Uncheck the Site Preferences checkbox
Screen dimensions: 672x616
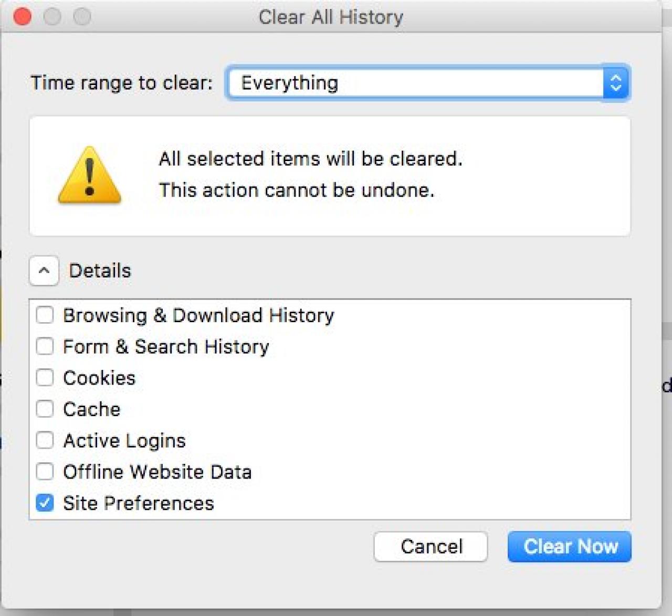tap(45, 503)
